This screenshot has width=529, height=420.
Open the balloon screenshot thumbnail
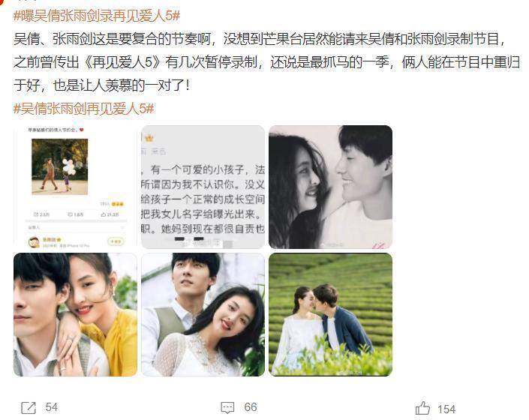click(75, 187)
